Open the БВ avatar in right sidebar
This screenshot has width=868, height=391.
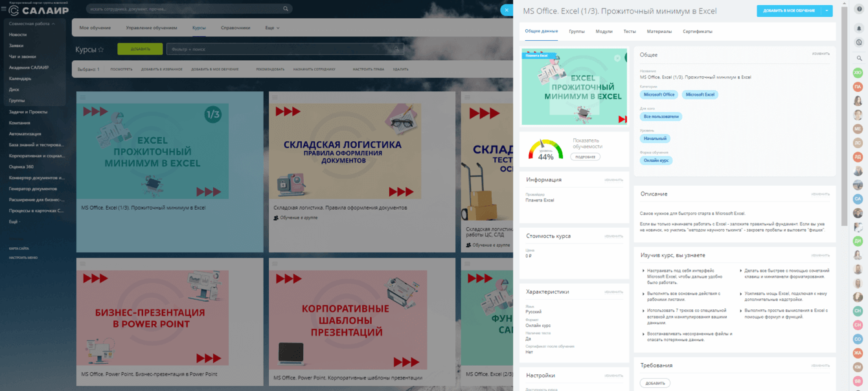point(858,381)
